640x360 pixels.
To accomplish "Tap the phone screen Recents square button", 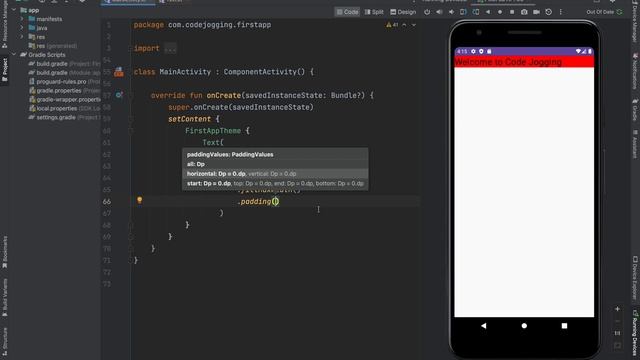I will click(x=564, y=326).
